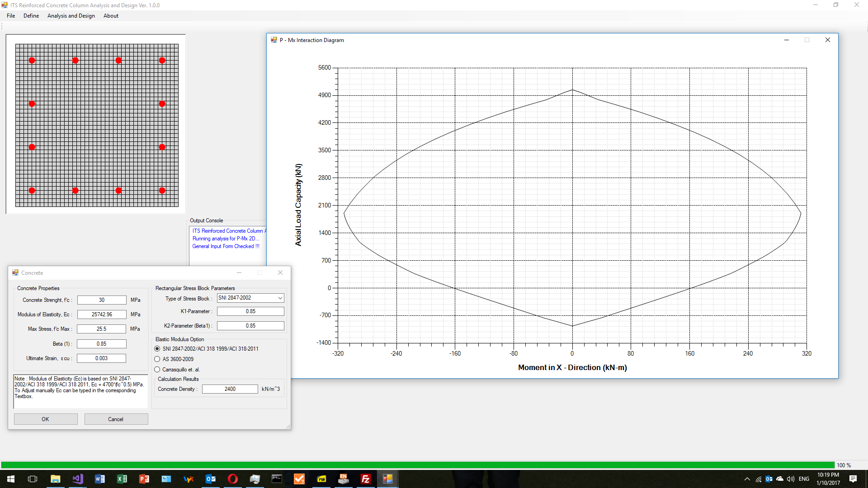Screen dimensions: 868x488
Task: Open File Explorer from the taskbar
Action: point(55,479)
